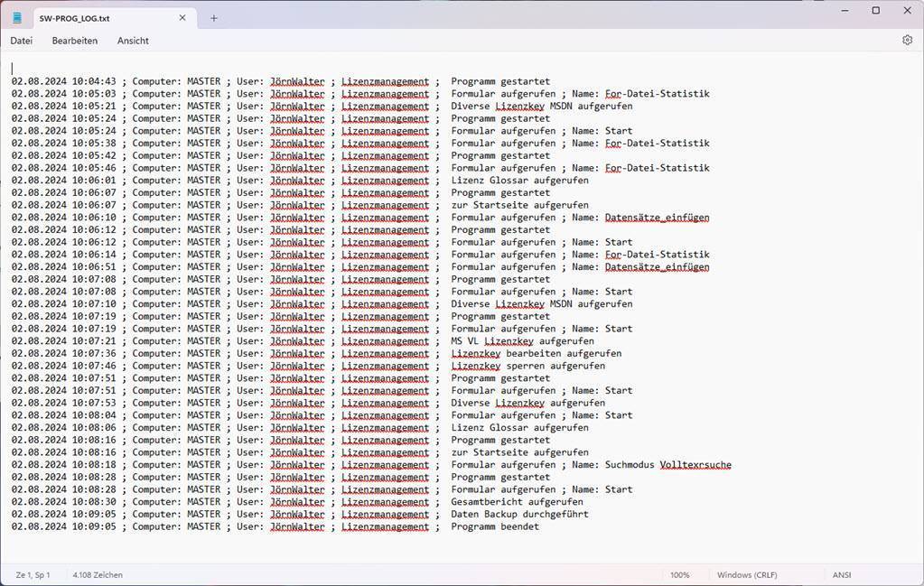Open the Datei menu
This screenshot has width=924, height=586.
(22, 41)
